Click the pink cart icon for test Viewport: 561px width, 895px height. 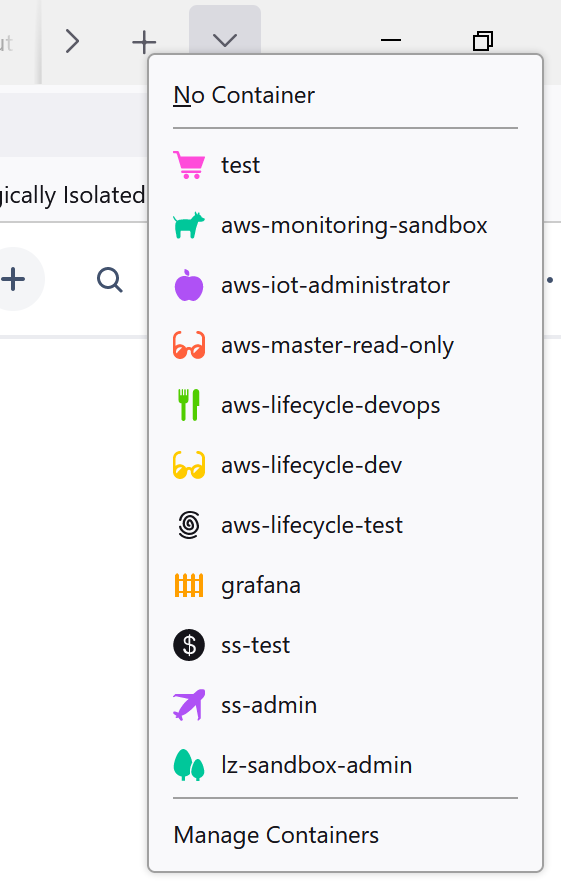tap(189, 166)
